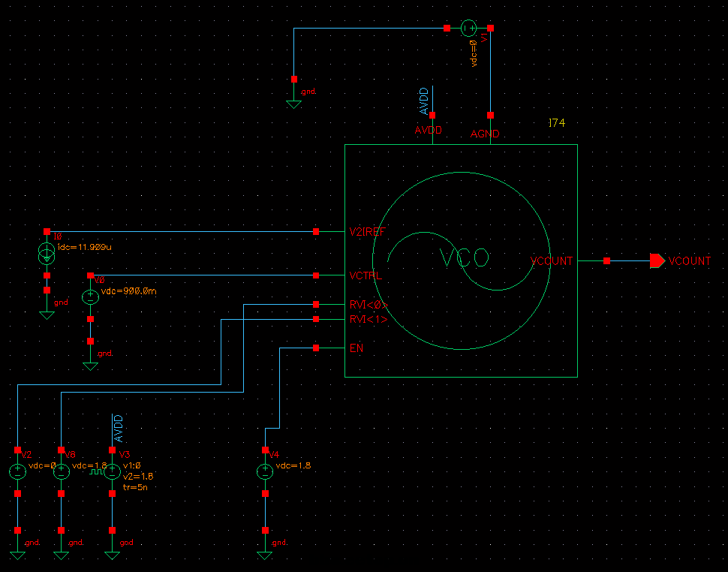Click the VCO sine wave symbol center
The image size is (728, 572).
[464, 259]
